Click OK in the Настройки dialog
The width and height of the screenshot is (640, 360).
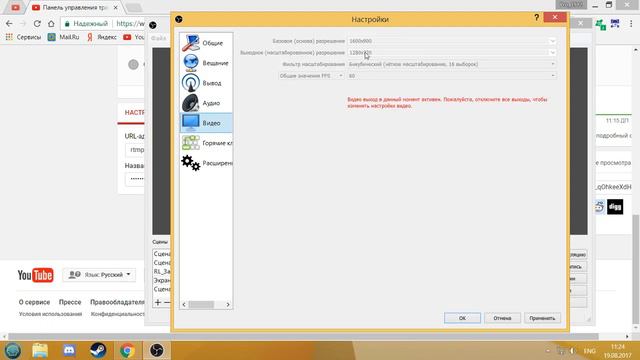coord(462,318)
